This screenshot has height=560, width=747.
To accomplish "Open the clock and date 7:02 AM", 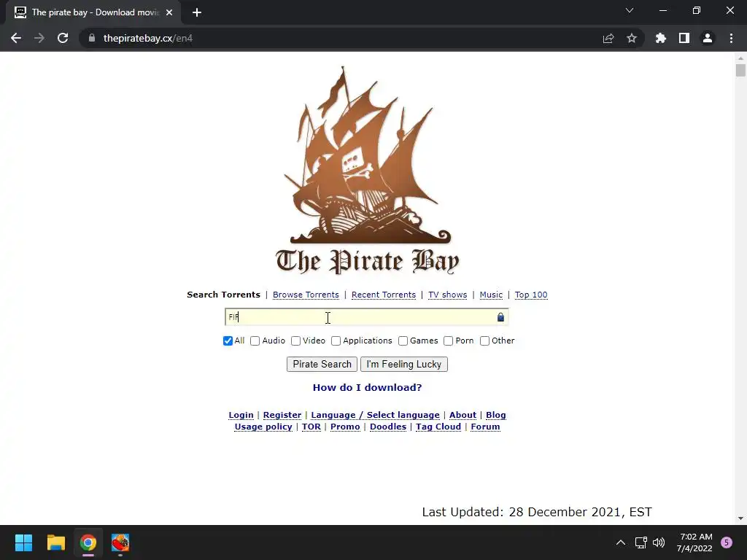I will coord(694,542).
